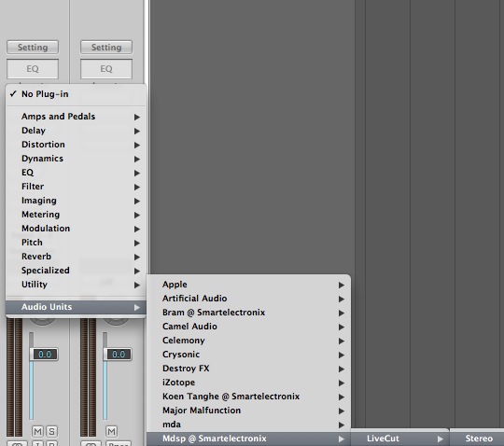Select No Plug-in menu entry
The height and width of the screenshot is (446, 504).
pos(76,94)
